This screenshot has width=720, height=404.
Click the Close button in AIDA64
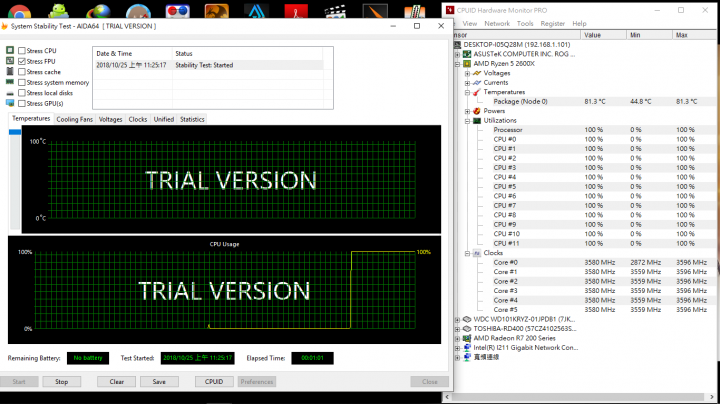[430, 382]
